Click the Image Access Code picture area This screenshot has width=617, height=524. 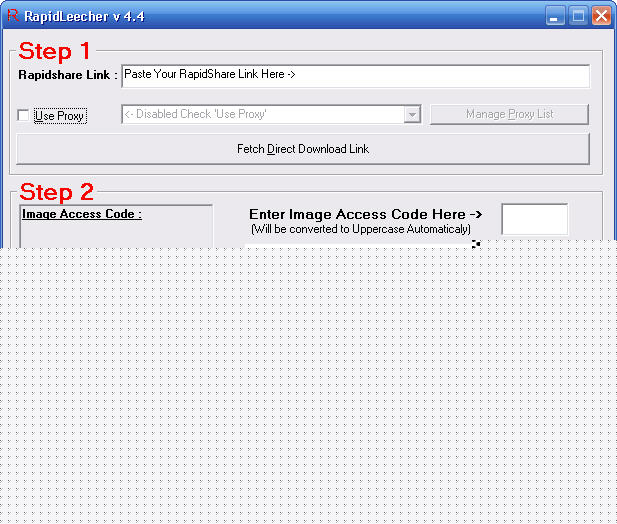[116, 226]
